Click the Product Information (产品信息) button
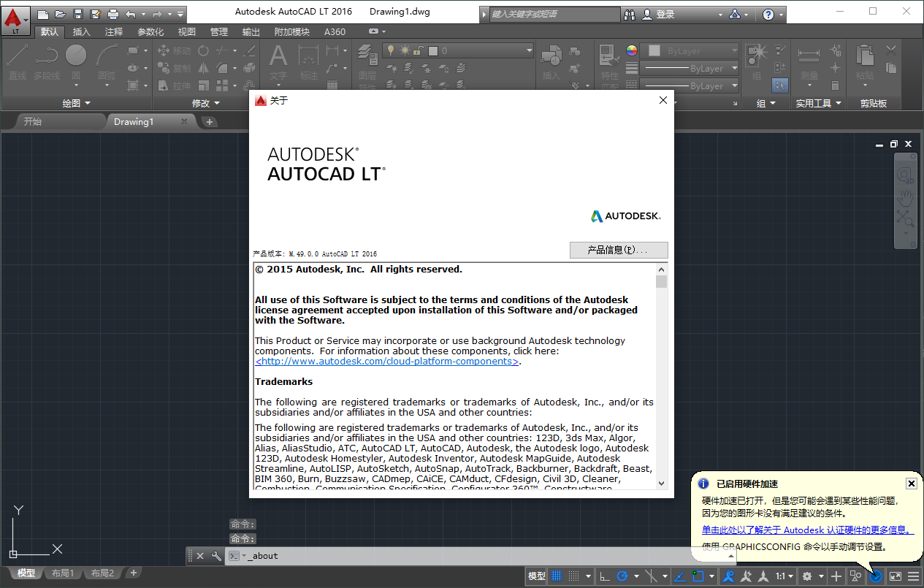This screenshot has width=924, height=588. (x=619, y=250)
